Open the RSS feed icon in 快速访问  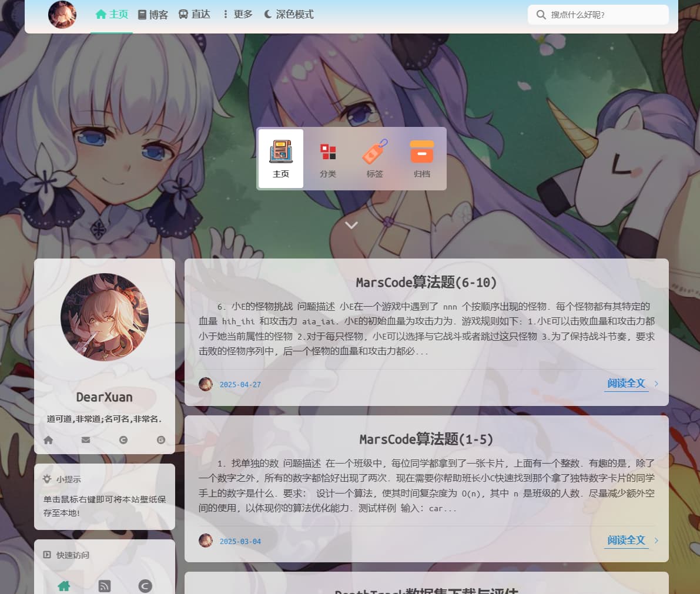click(105, 586)
